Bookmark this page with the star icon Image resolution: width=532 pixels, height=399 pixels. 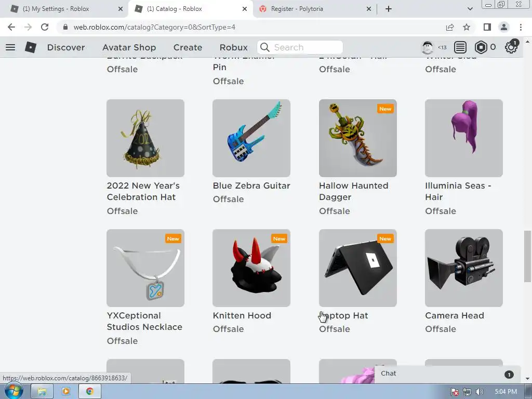(x=467, y=27)
